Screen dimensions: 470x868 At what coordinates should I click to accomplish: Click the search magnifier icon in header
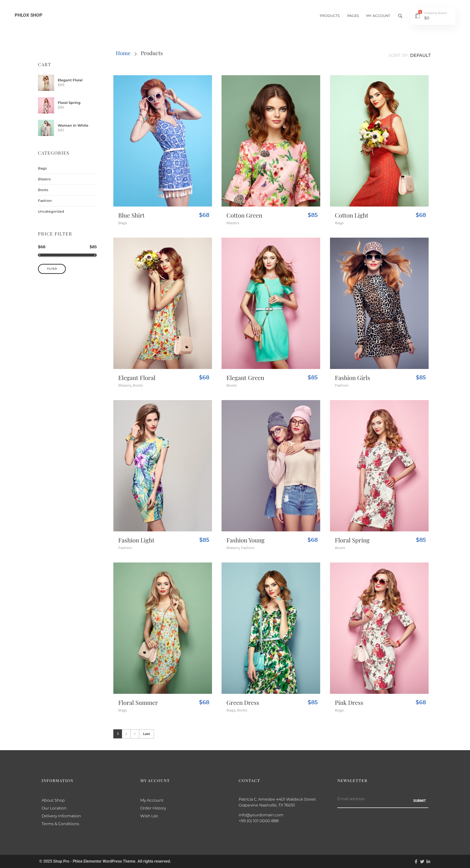click(400, 16)
